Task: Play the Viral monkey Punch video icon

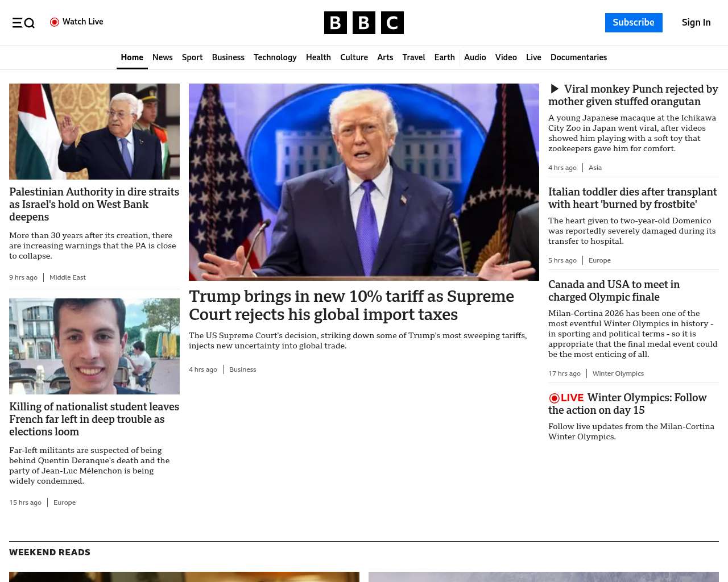Action: (555, 89)
